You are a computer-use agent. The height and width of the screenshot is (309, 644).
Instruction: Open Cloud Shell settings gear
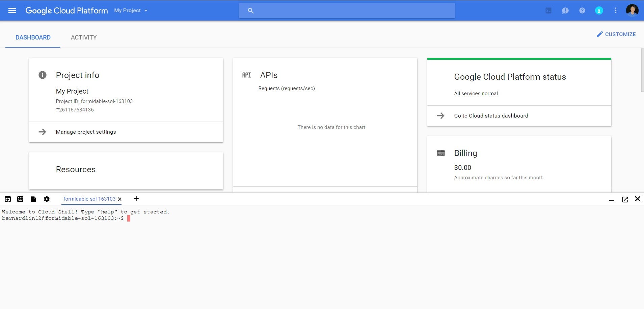pyautogui.click(x=47, y=199)
